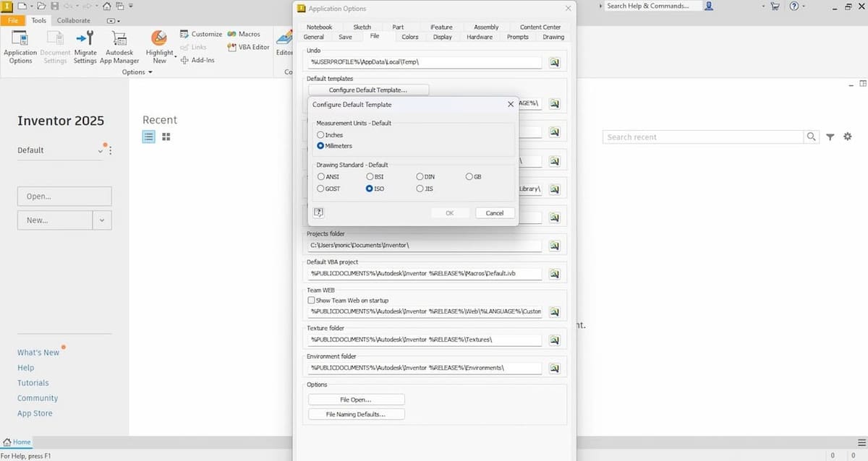Choose BSI drawing standard
868x461 pixels.
tap(375, 177)
